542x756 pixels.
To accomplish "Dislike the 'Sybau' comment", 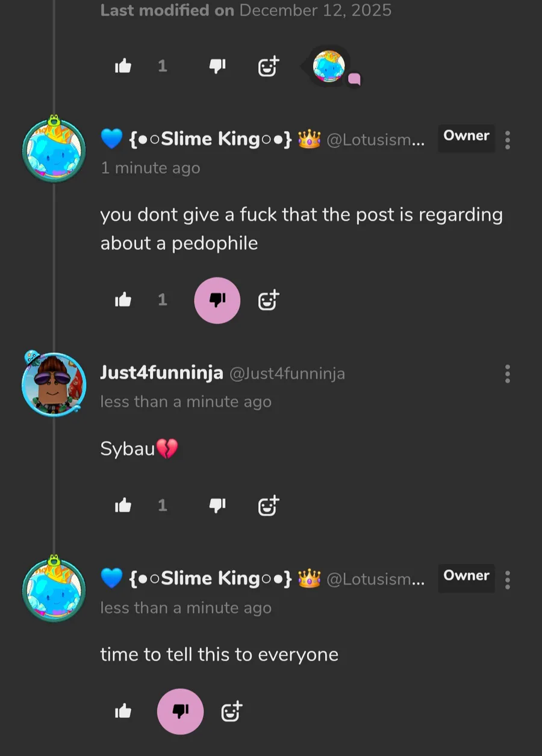I will pos(217,506).
